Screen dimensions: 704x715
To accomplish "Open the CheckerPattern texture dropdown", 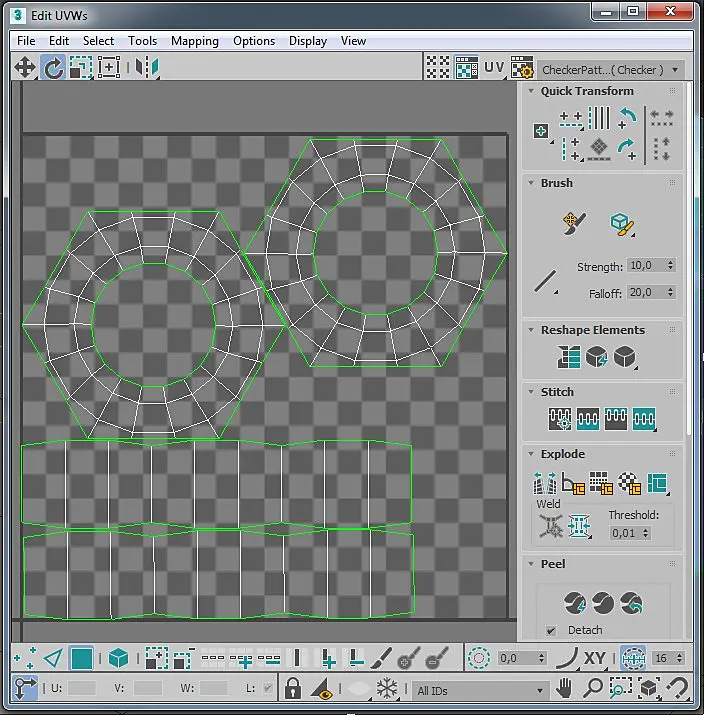I will 611,70.
